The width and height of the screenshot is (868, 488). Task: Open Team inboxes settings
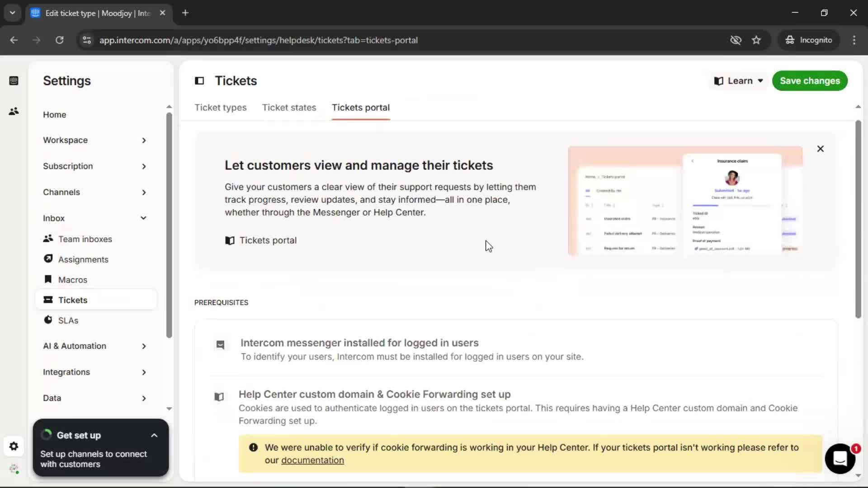[85, 239]
